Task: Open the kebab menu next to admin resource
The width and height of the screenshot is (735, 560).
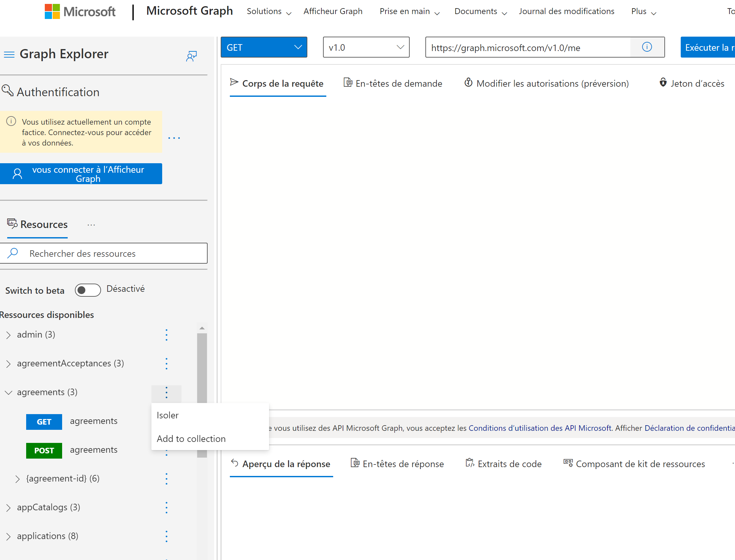Action: pos(166,335)
